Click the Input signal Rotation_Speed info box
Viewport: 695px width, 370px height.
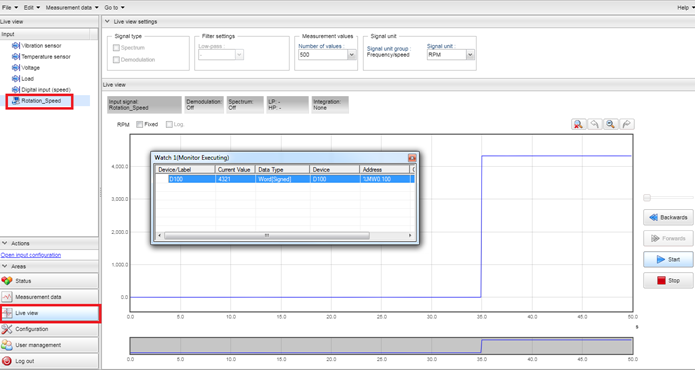point(144,105)
